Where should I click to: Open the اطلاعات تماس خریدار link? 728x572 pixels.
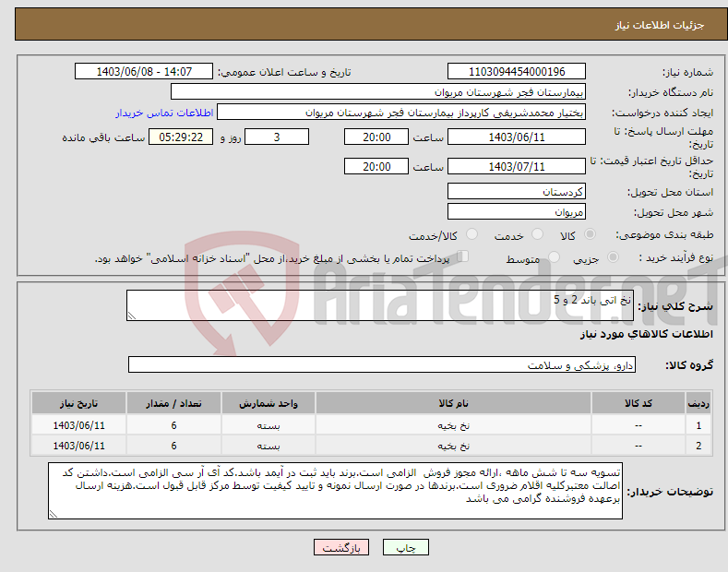pos(164,113)
